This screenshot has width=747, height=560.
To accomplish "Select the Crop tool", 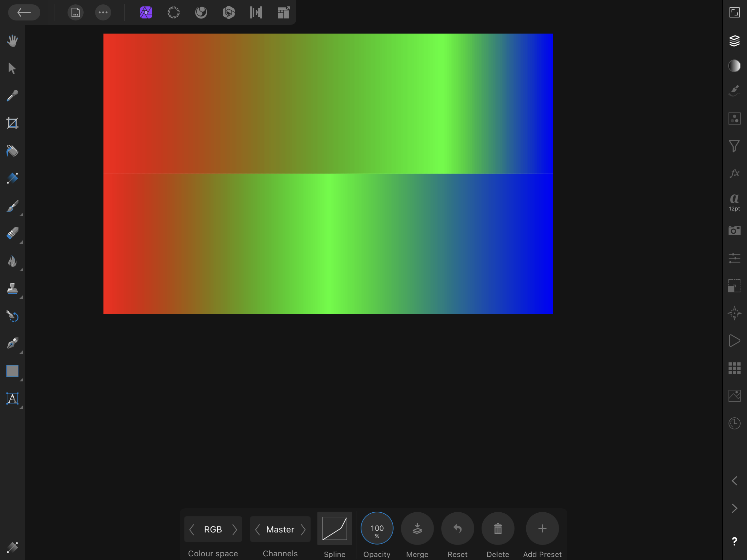I will [12, 123].
